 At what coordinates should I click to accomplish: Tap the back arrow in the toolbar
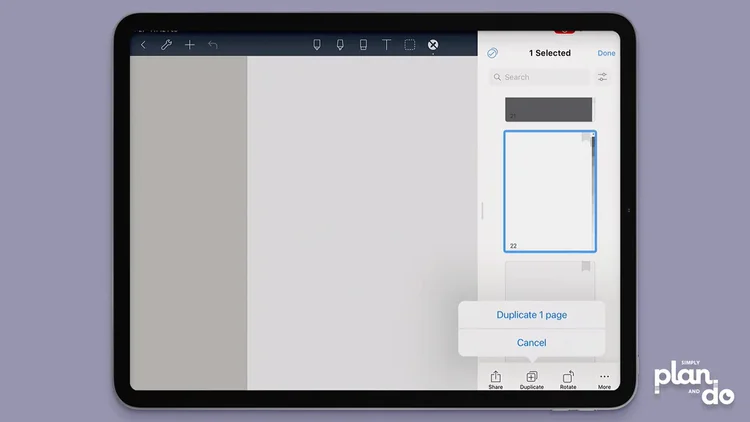143,45
